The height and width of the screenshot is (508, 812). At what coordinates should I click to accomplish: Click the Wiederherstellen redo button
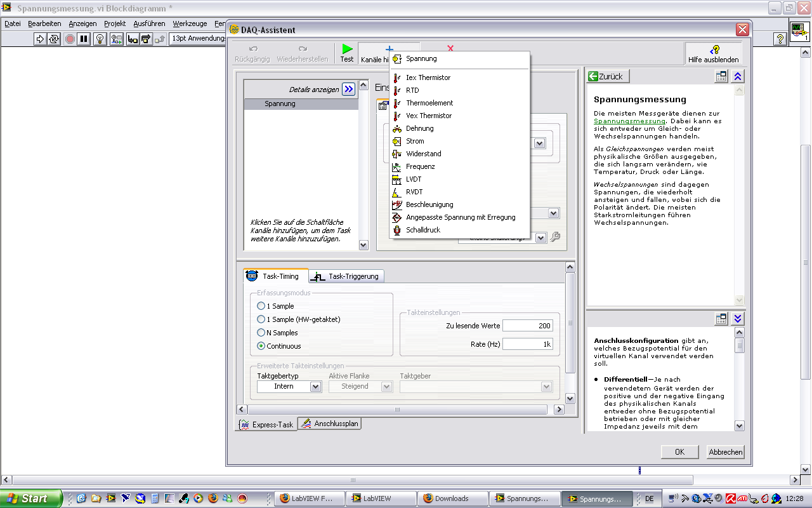pos(303,54)
